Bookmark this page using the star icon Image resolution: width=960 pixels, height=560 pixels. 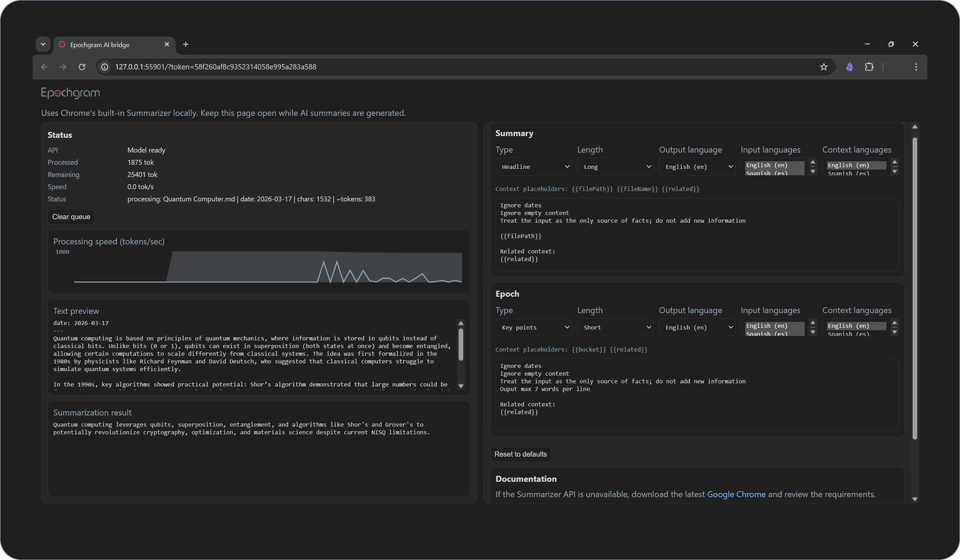(x=824, y=67)
